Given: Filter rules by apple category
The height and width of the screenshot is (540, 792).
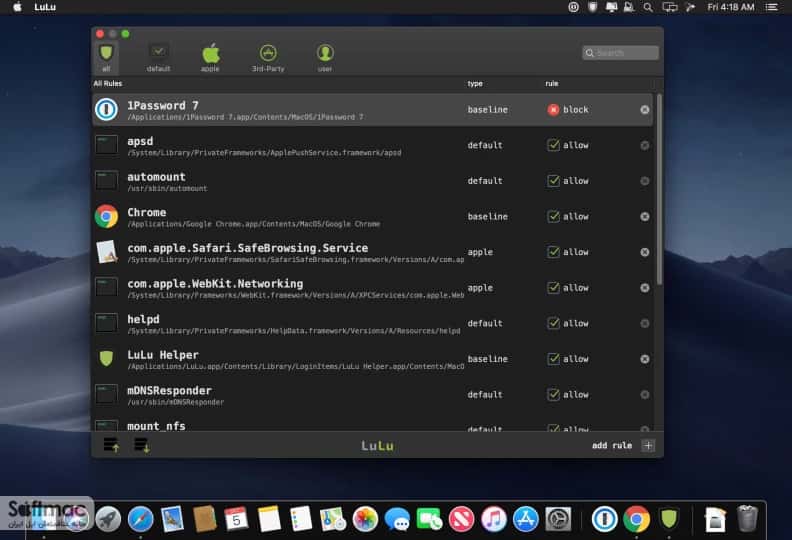Looking at the screenshot, I should 211,57.
